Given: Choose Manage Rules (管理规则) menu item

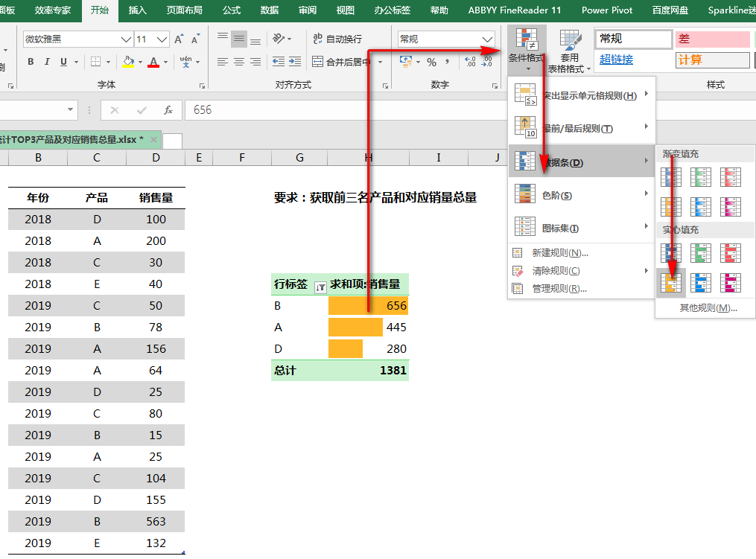Looking at the screenshot, I should point(582,289).
